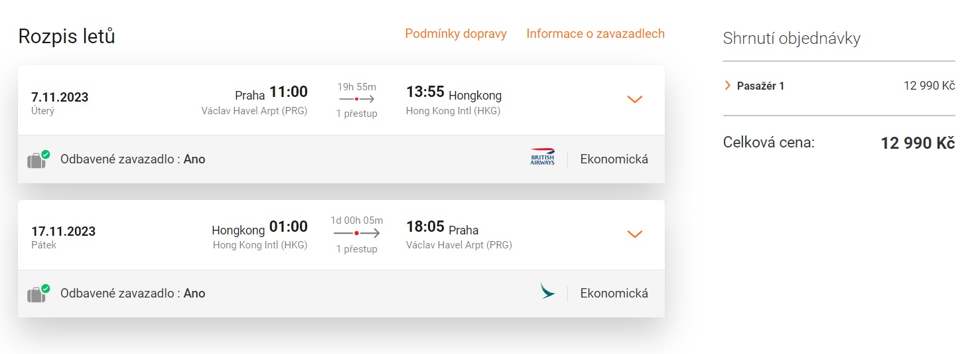Click the Praha 11:00 departure time
980x354 pixels.
[288, 92]
